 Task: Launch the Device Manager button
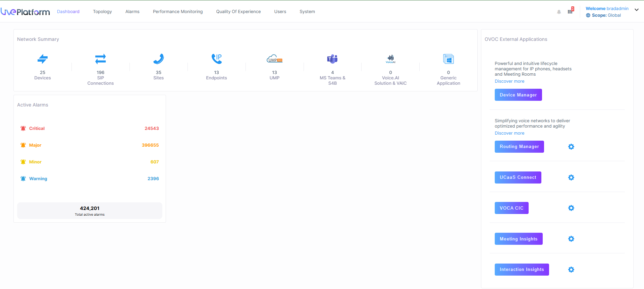click(x=518, y=95)
